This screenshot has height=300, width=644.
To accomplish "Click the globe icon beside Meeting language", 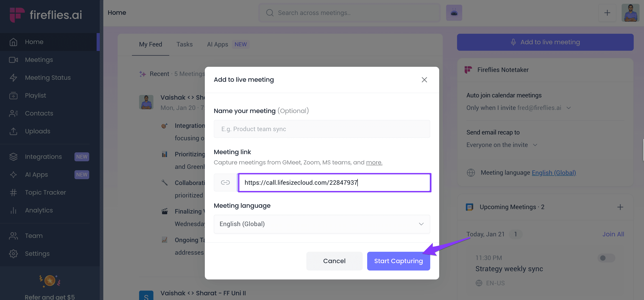I will click(471, 173).
